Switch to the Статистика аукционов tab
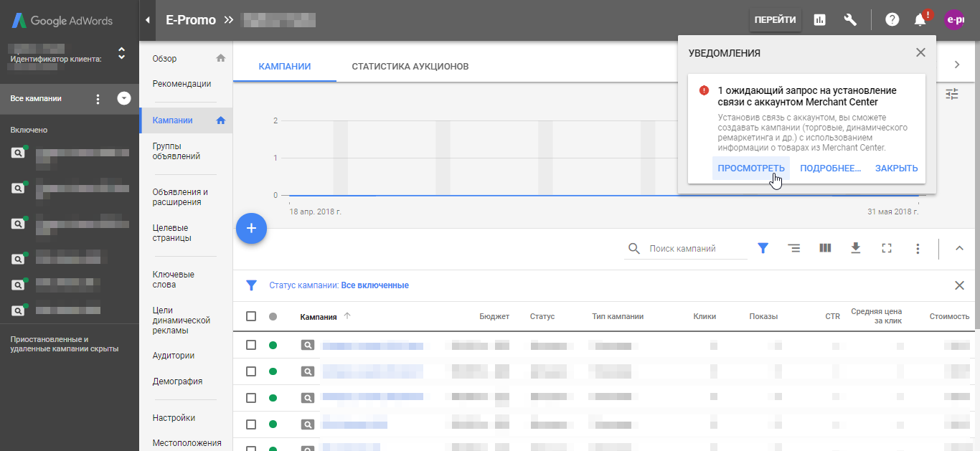This screenshot has width=980, height=451. pos(410,67)
